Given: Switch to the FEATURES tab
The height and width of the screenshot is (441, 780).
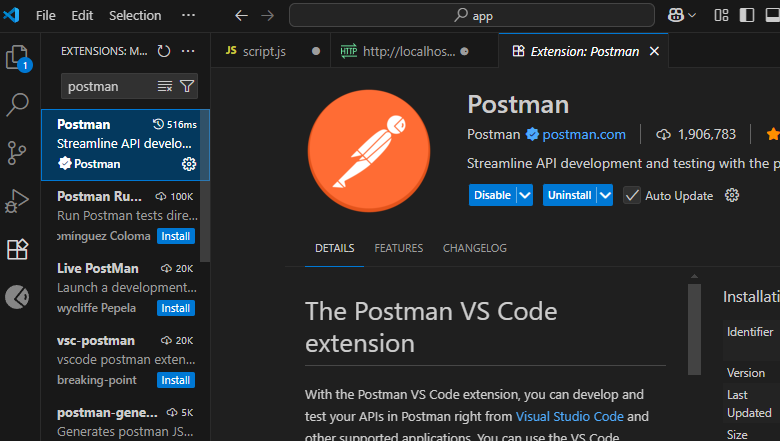Looking at the screenshot, I should [x=398, y=248].
